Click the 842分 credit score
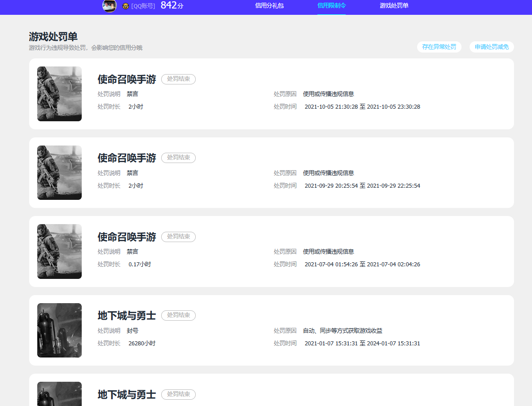This screenshot has width=532, height=406. point(172,5)
